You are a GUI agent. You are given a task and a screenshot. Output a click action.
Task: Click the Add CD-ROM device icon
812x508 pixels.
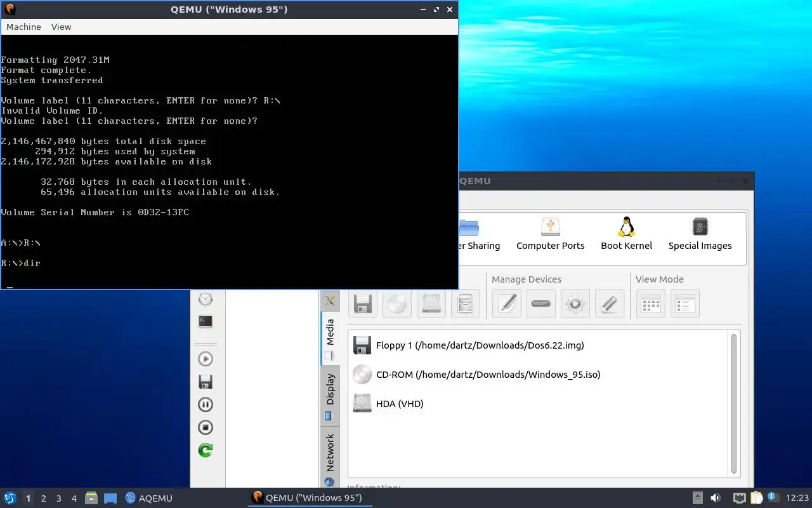pyautogui.click(x=397, y=304)
